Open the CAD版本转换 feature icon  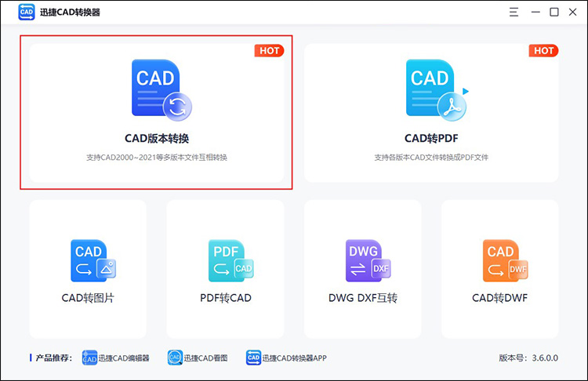162,90
